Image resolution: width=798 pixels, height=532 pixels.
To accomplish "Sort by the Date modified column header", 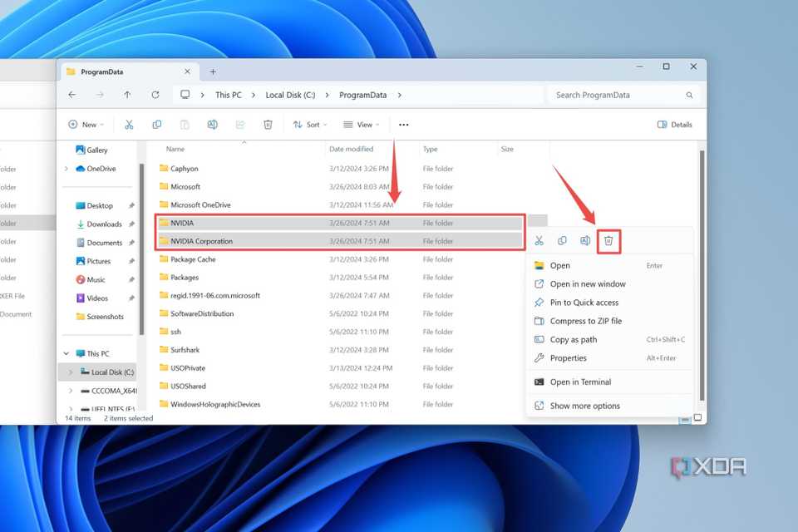I will click(351, 149).
